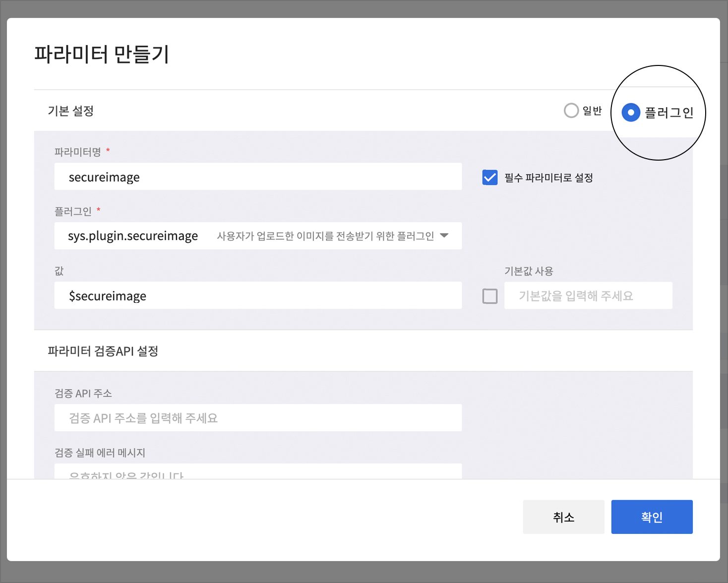Click the 파라미터 검증API 설정 section header
The width and height of the screenshot is (728, 583).
pyautogui.click(x=103, y=351)
